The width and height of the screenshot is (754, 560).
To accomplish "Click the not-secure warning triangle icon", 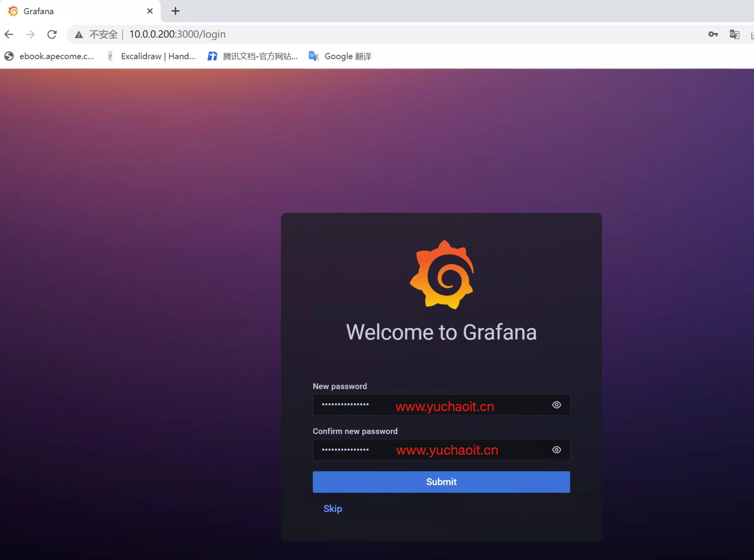I will 79,34.
